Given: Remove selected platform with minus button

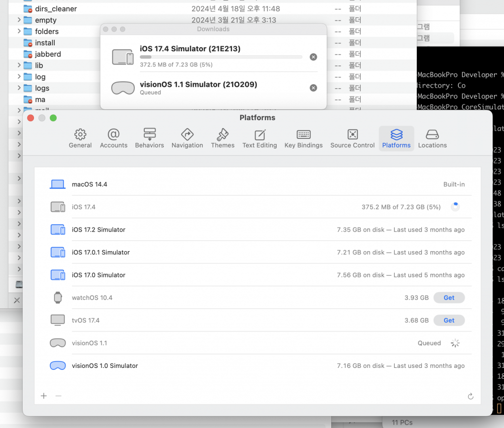Looking at the screenshot, I should coord(58,396).
